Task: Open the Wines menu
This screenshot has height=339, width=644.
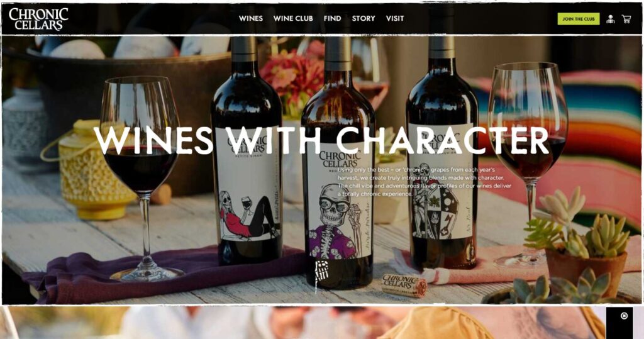Action: tap(250, 18)
